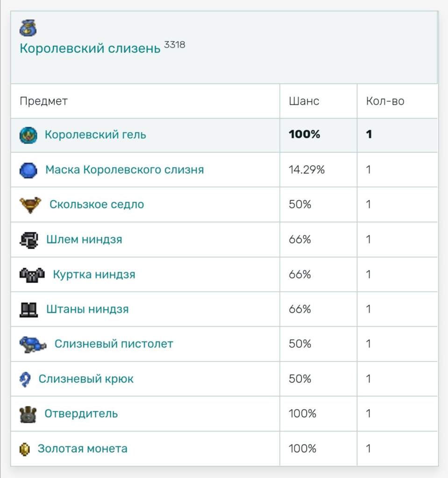This screenshot has width=448, height=478.
Task: Click the Скользкое седло saddle icon
Action: click(30, 205)
